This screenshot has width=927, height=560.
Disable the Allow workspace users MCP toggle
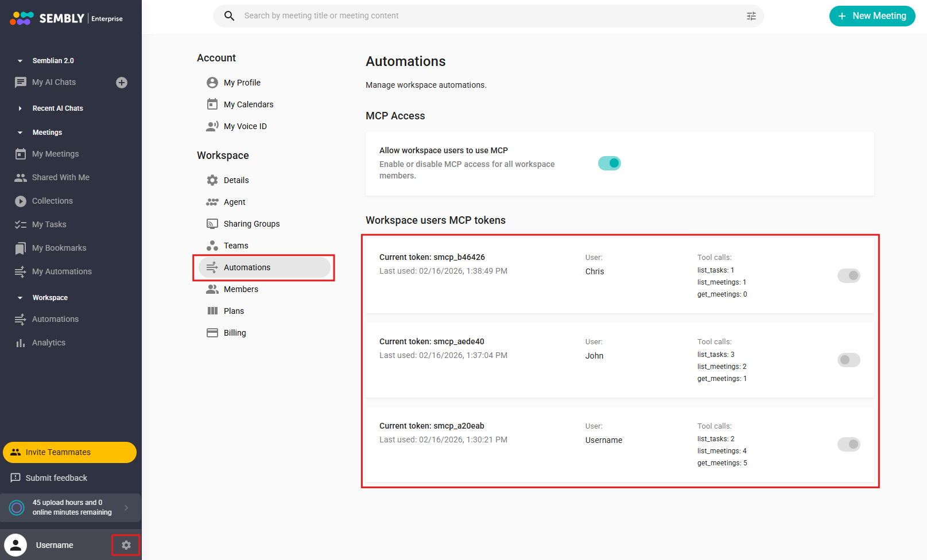coord(609,164)
